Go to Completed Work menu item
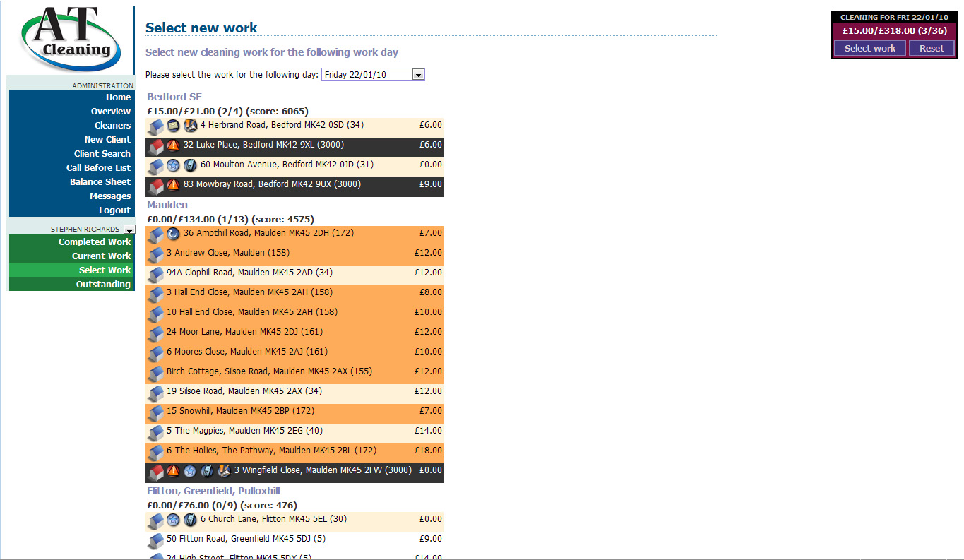The width and height of the screenshot is (964, 560). point(95,242)
